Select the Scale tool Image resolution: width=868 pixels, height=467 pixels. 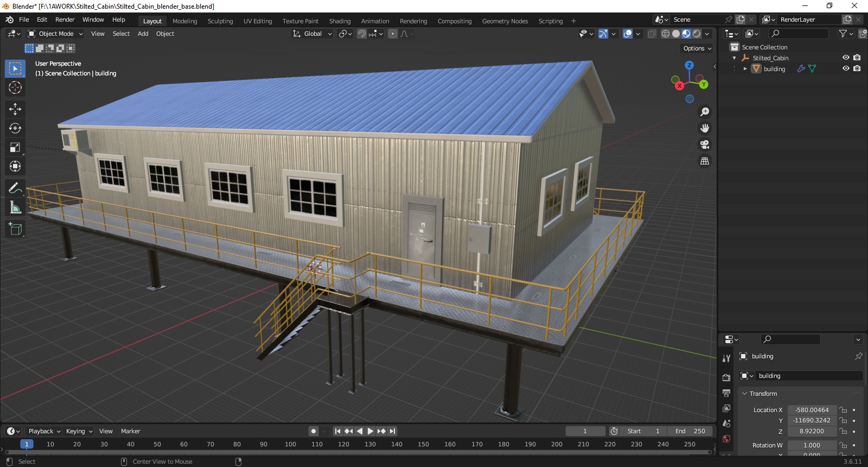pos(15,147)
